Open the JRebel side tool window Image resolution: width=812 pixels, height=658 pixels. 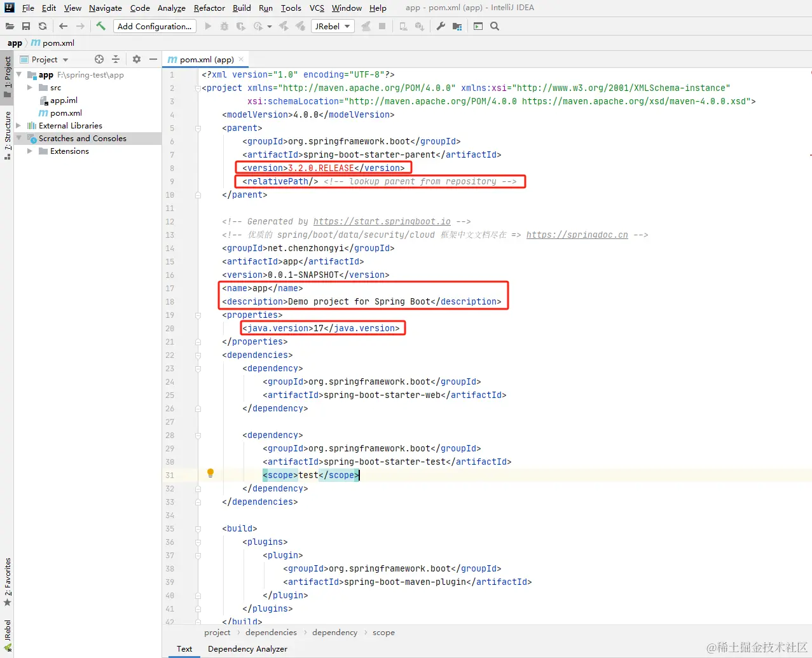click(x=8, y=636)
